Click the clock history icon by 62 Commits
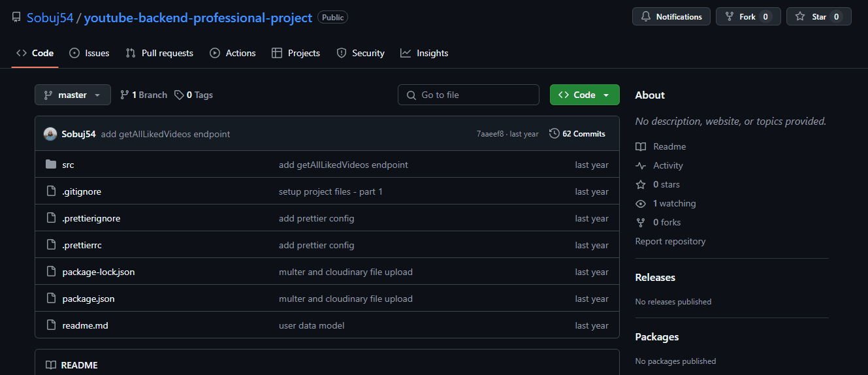This screenshot has width=868, height=375. tap(555, 133)
